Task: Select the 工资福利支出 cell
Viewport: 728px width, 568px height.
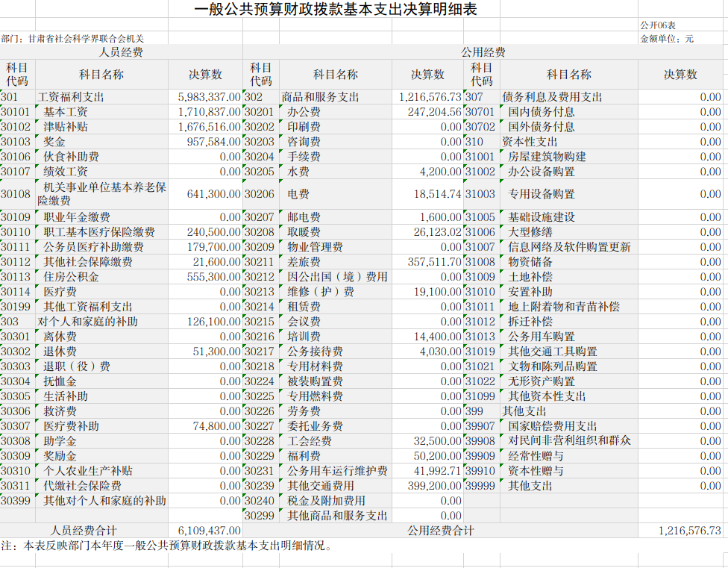Action: pyautogui.click(x=101, y=97)
